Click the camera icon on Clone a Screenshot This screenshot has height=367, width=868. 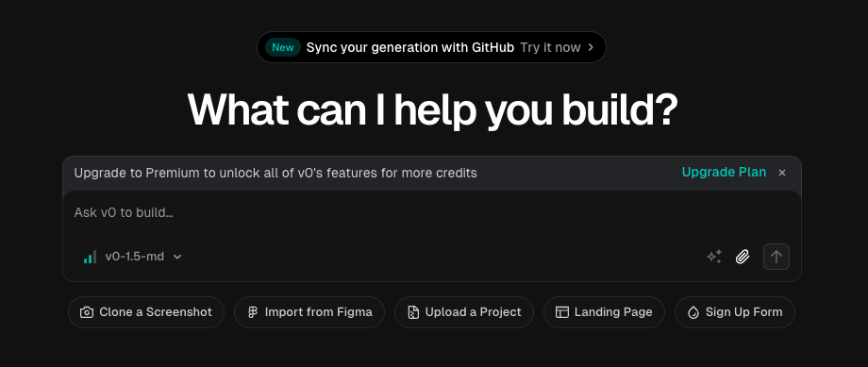pos(87,312)
